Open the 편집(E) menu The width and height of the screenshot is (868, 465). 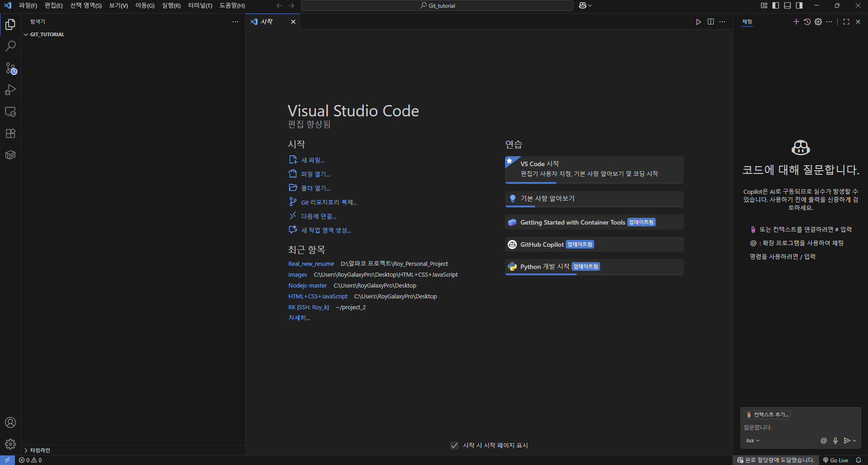click(x=53, y=5)
